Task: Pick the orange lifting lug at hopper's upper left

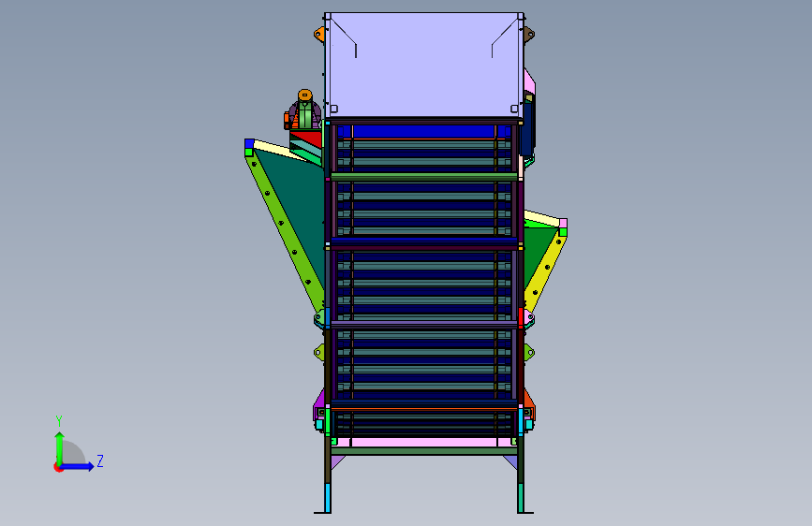Action: coord(319,35)
